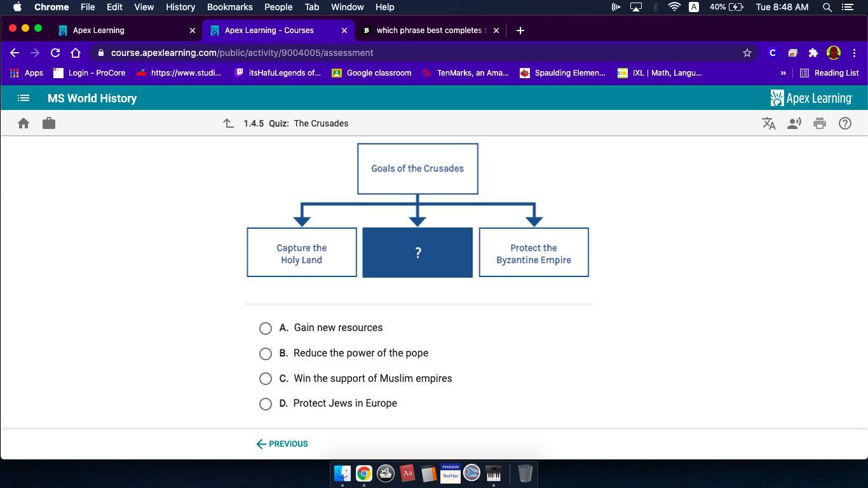Open the translate tool icon
Viewport: 868px width, 488px height.
(x=769, y=123)
